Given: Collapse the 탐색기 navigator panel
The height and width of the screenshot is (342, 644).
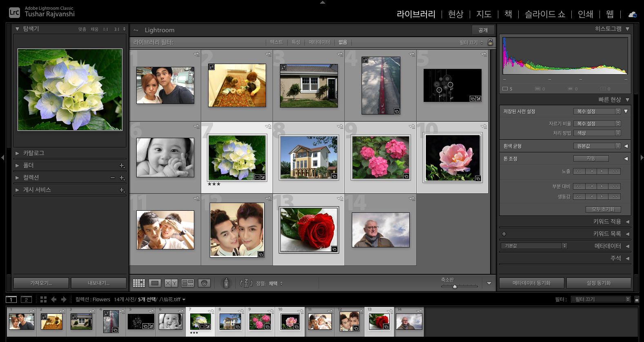Looking at the screenshot, I should pos(17,29).
